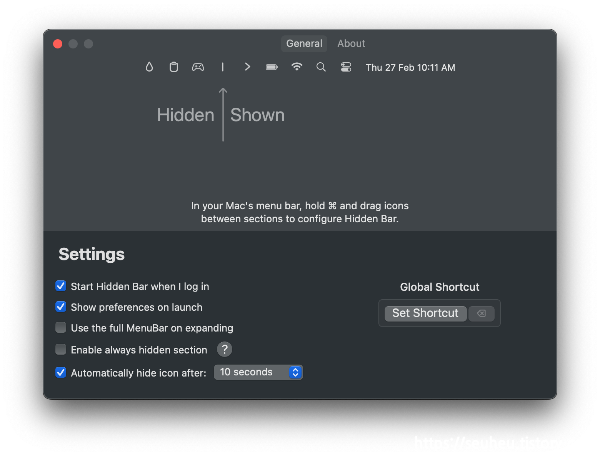600x456 pixels.
Task: Click the date and time in preview bar
Action: pos(410,68)
